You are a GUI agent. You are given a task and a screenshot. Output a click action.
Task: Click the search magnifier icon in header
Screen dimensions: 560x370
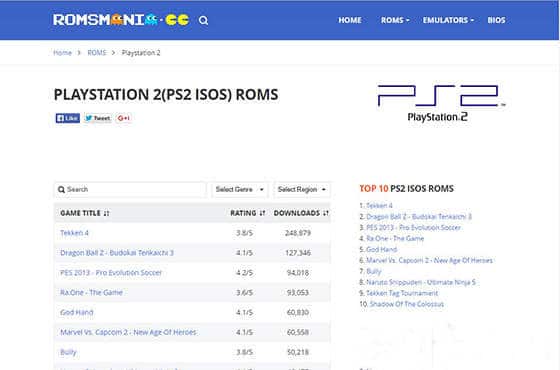[203, 20]
